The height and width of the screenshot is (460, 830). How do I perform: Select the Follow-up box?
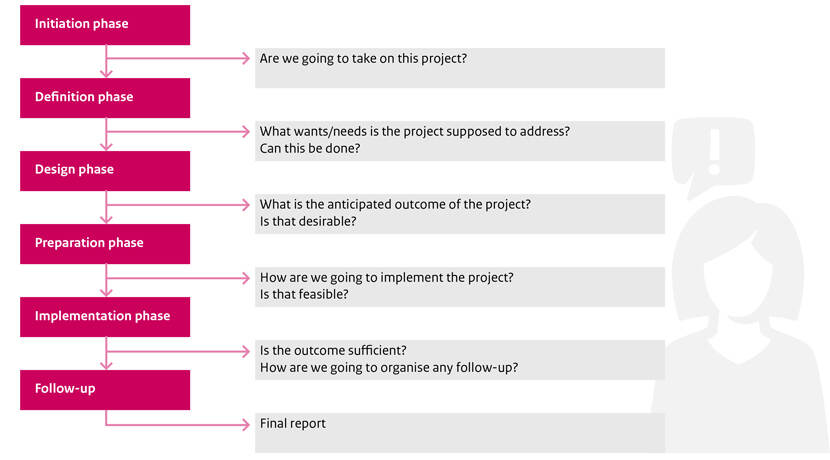point(105,390)
